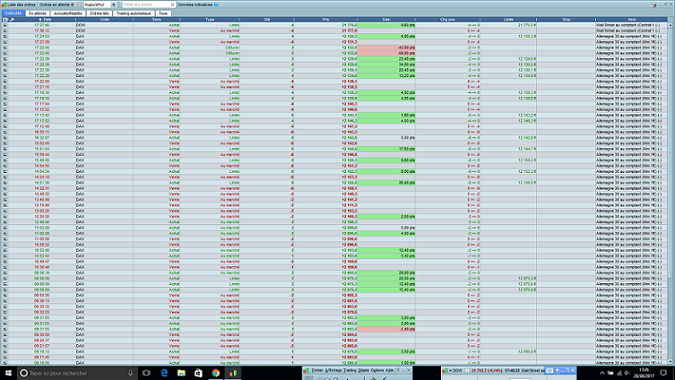
Task: Switch to the Annulés/Rejetés tab
Action: 68,13
